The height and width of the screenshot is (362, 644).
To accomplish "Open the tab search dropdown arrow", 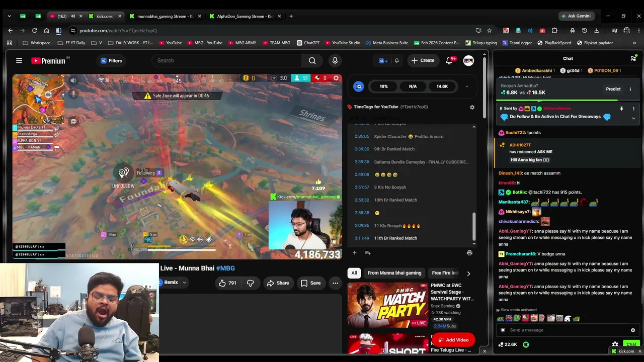I will (x=9, y=16).
